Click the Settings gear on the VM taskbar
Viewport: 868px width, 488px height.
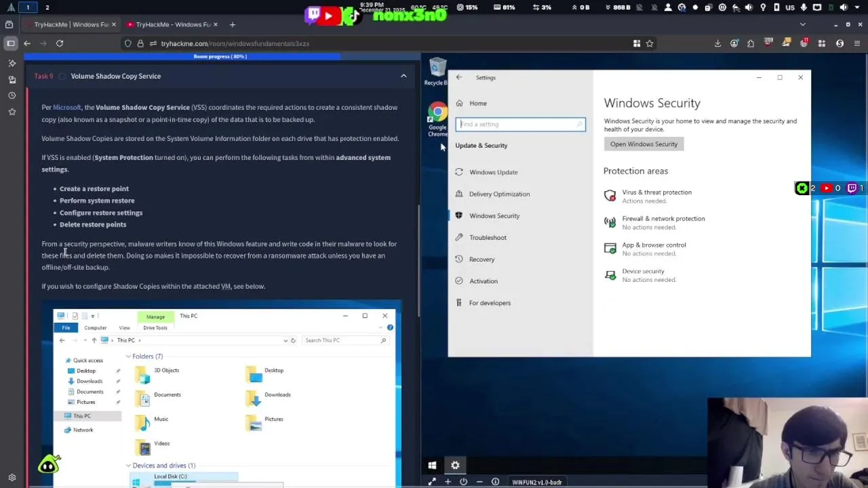455,465
